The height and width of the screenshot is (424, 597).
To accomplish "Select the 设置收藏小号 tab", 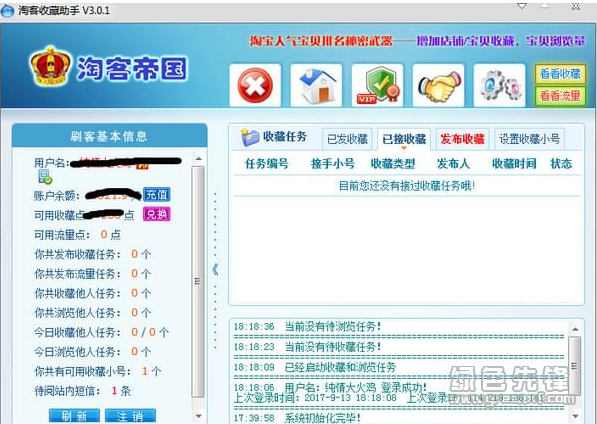I will 529,139.
